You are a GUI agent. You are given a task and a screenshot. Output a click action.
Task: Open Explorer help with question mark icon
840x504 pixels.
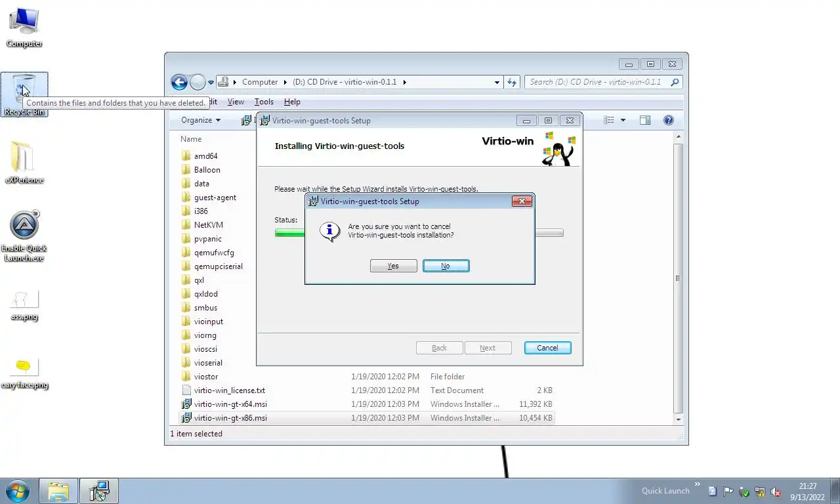click(669, 120)
